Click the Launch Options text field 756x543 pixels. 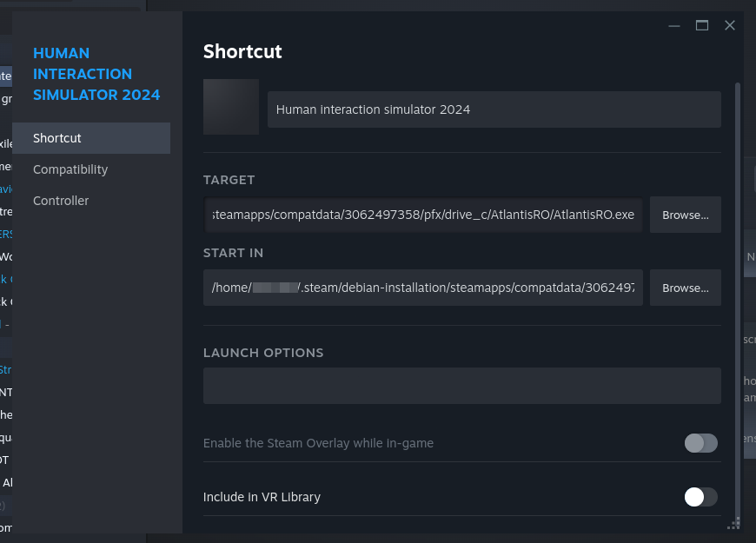pyautogui.click(x=462, y=386)
